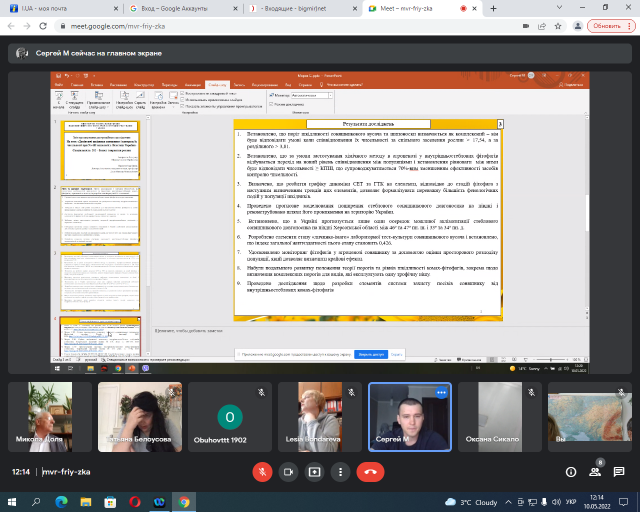Screen dimensions: 640x512
Task: Select the Микола Доля participant tile
Action: click(x=50, y=417)
